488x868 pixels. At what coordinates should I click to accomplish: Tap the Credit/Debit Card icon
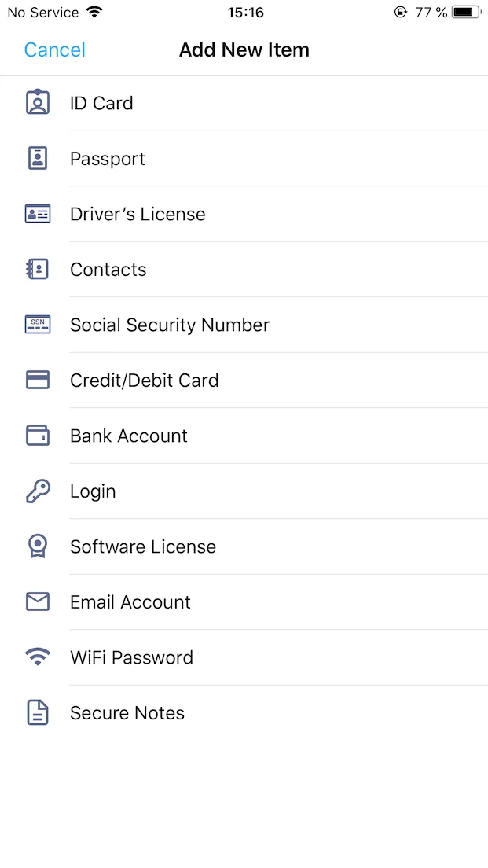pos(37,381)
